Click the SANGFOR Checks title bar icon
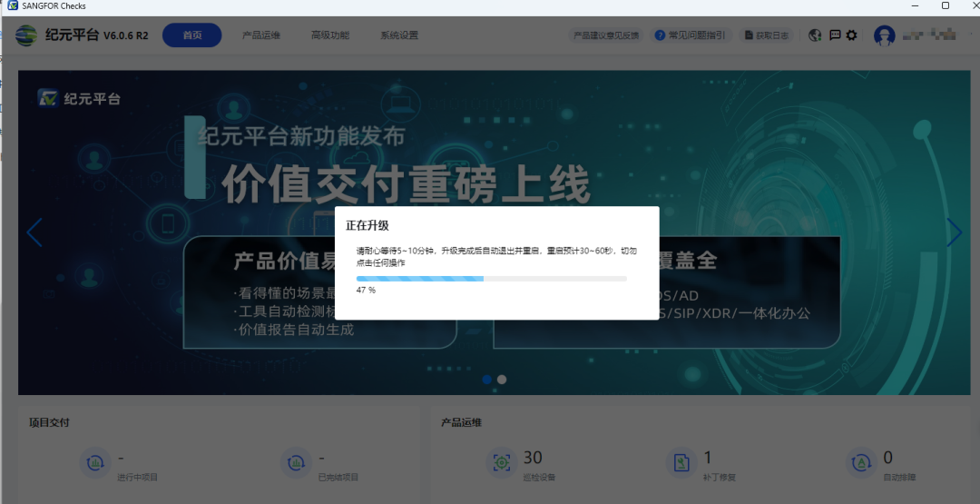The width and height of the screenshot is (980, 504). click(13, 5)
